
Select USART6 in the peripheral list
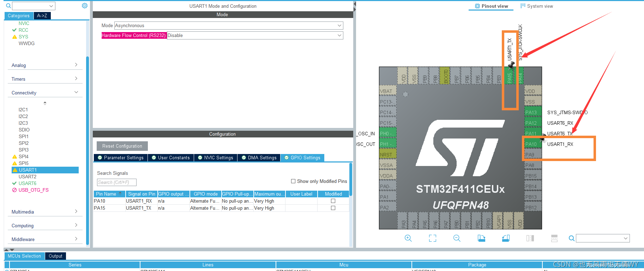pos(28,183)
